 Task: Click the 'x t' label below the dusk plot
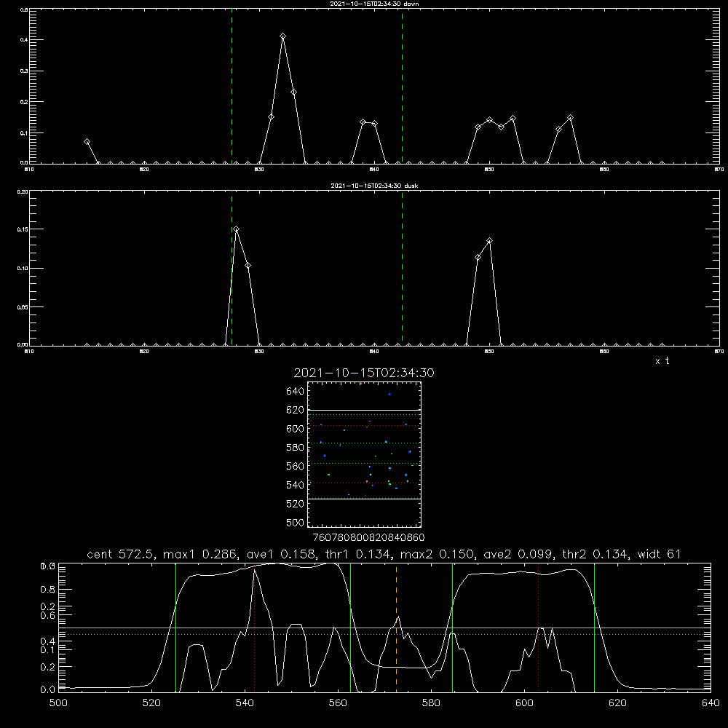pos(662,361)
